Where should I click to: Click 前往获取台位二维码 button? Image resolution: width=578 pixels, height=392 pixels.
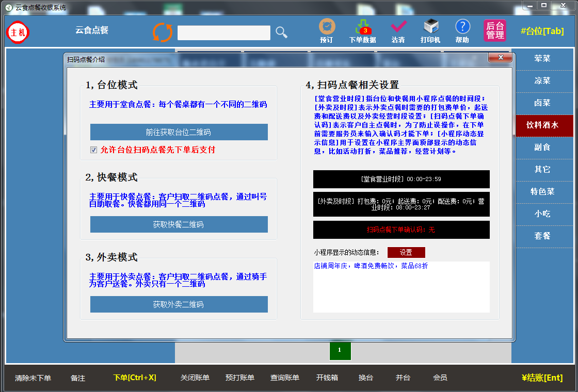[179, 132]
